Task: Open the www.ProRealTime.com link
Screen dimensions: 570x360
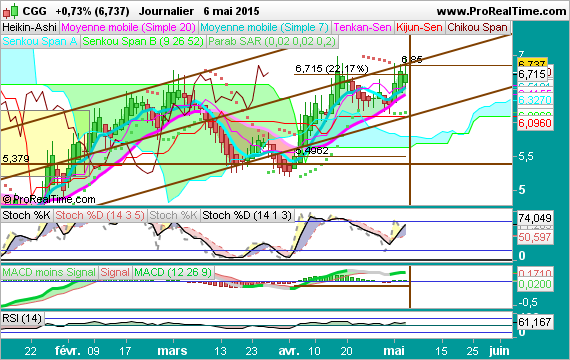Action: [501, 11]
